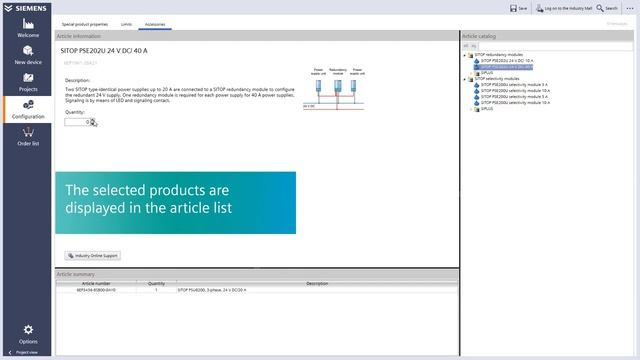
Task: Click module icon of PSE202U 10 A
Action: point(476,61)
